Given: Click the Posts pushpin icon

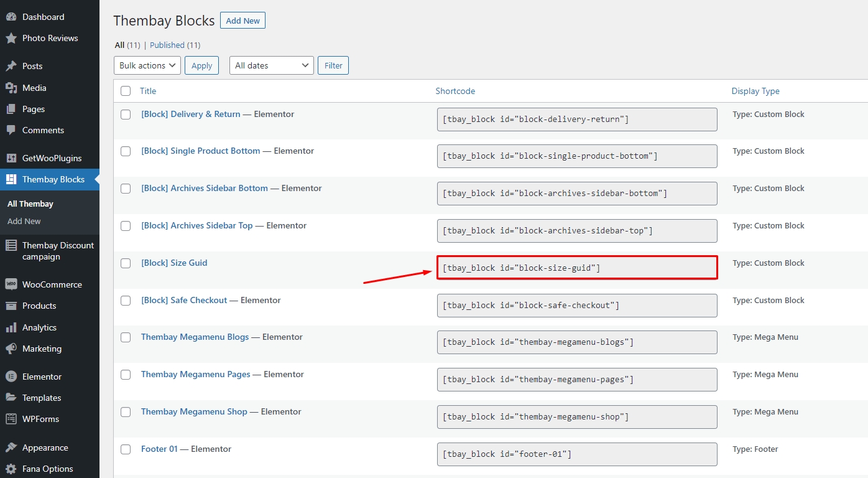Looking at the screenshot, I should [x=11, y=66].
